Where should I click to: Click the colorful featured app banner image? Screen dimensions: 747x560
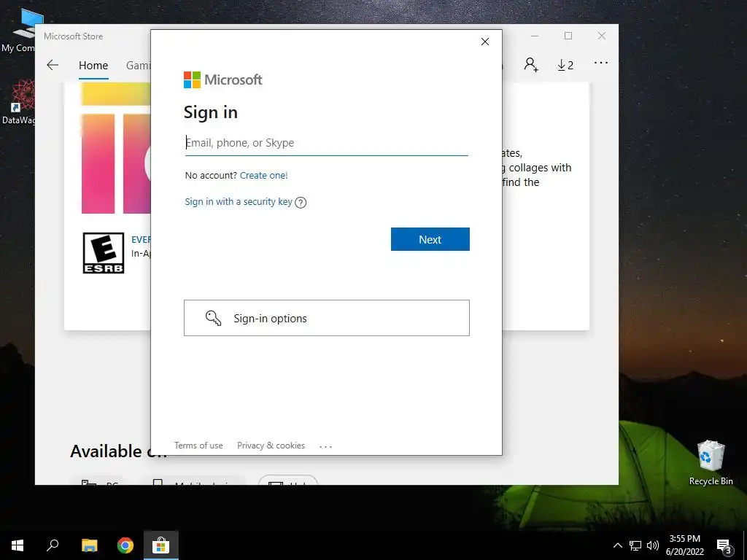pos(116,147)
